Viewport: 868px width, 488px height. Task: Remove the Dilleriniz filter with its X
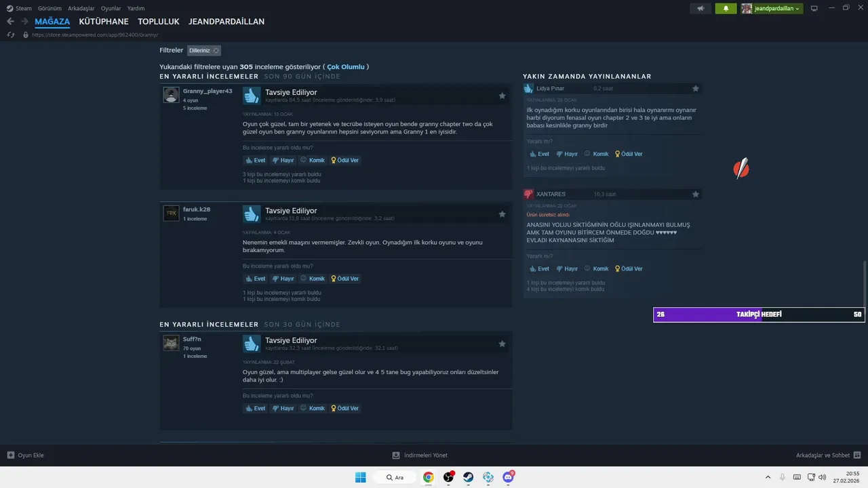coord(216,50)
